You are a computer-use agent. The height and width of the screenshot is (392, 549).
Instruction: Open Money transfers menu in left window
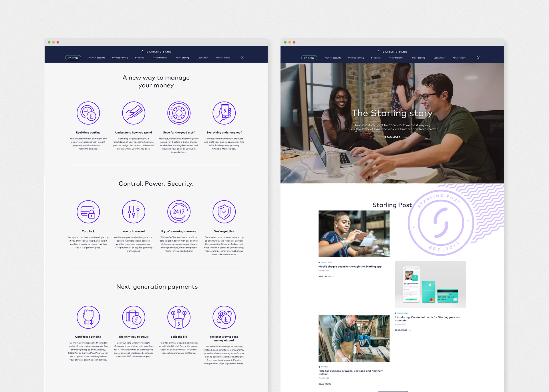160,58
